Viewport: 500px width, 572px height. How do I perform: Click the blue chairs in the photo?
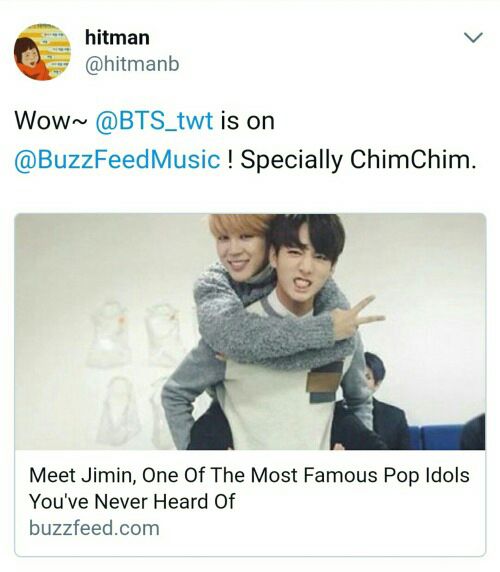click(438, 435)
